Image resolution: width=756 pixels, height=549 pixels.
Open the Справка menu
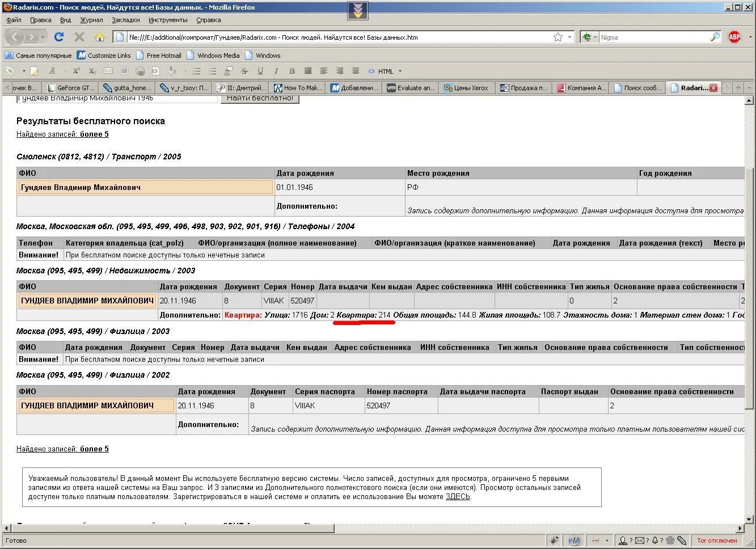pos(209,20)
